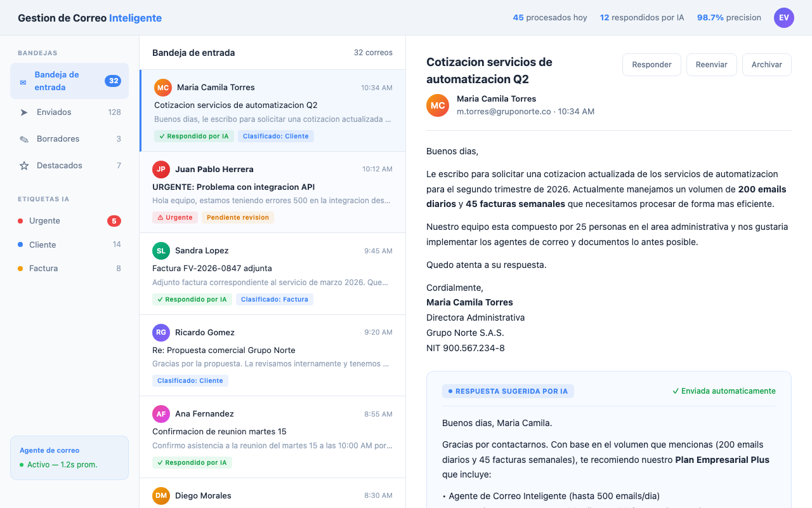Click the Responder button
This screenshot has height=508, width=812.
click(652, 64)
